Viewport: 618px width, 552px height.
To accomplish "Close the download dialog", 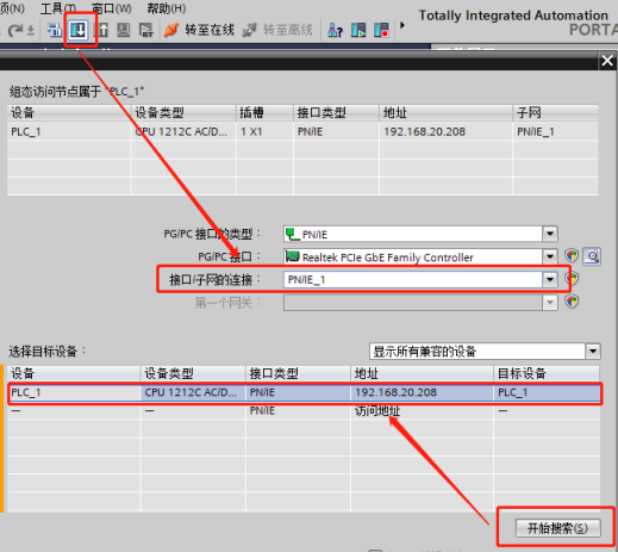I will [607, 61].
